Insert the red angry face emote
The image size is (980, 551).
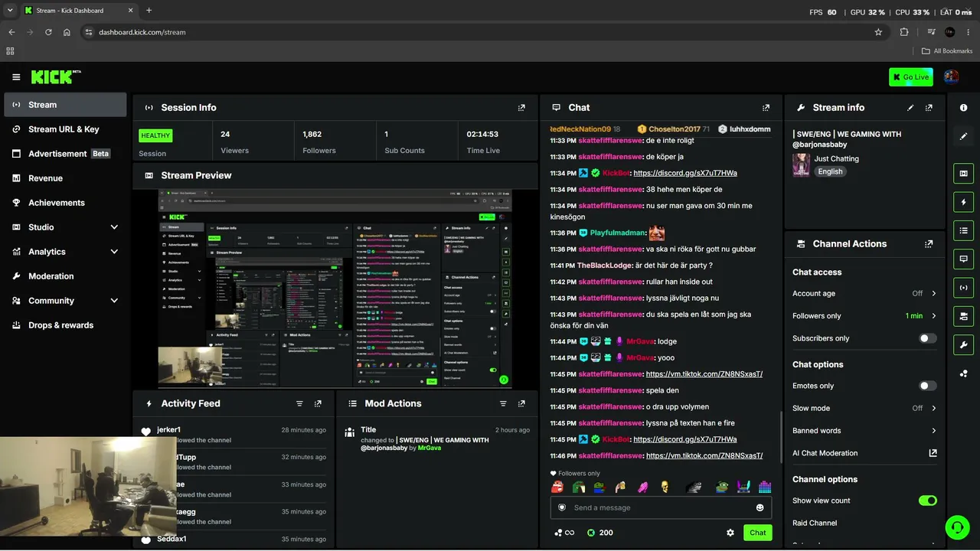[558, 487]
